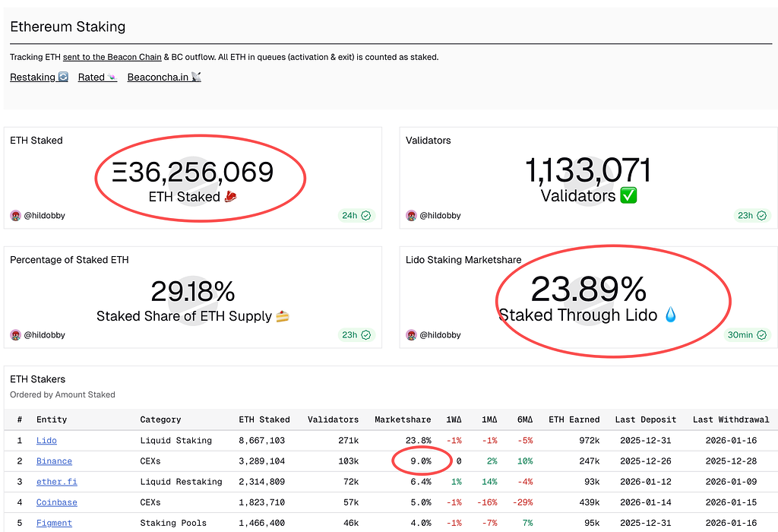Click the 23h check icon in Validators card

coord(762,216)
